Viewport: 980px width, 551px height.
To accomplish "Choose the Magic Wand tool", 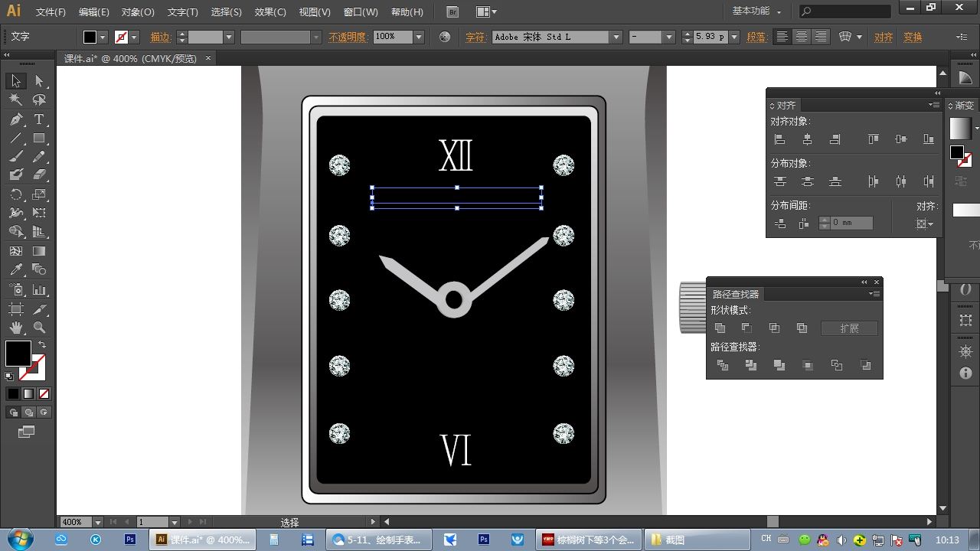I will (16, 99).
